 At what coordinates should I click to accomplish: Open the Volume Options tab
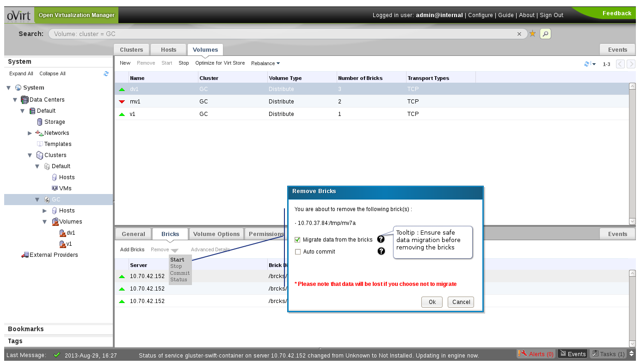point(216,234)
